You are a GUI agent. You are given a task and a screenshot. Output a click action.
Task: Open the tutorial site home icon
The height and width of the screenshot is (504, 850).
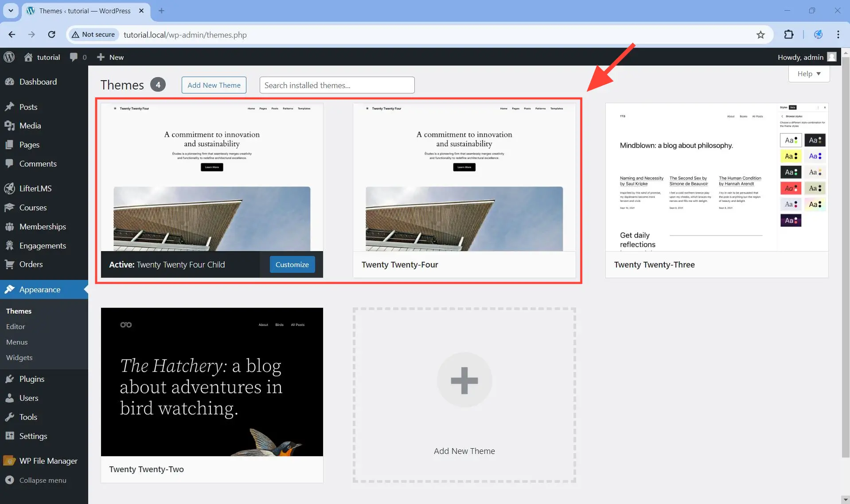[x=28, y=57]
